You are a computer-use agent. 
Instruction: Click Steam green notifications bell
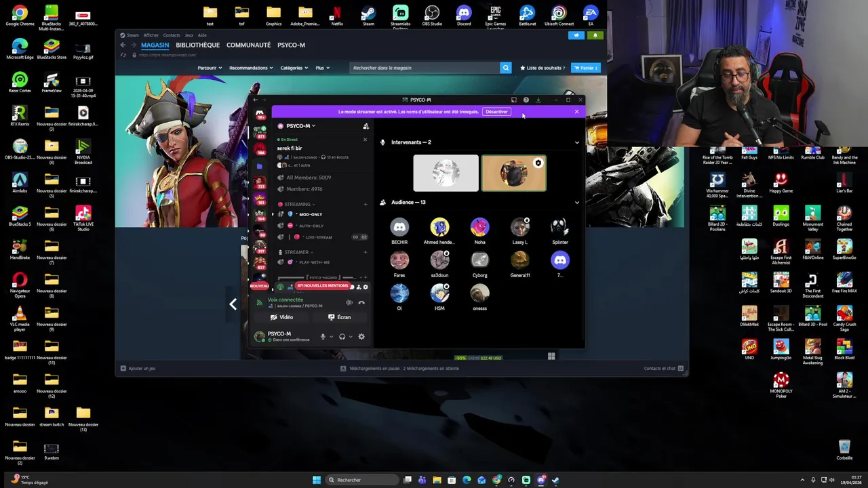click(595, 35)
